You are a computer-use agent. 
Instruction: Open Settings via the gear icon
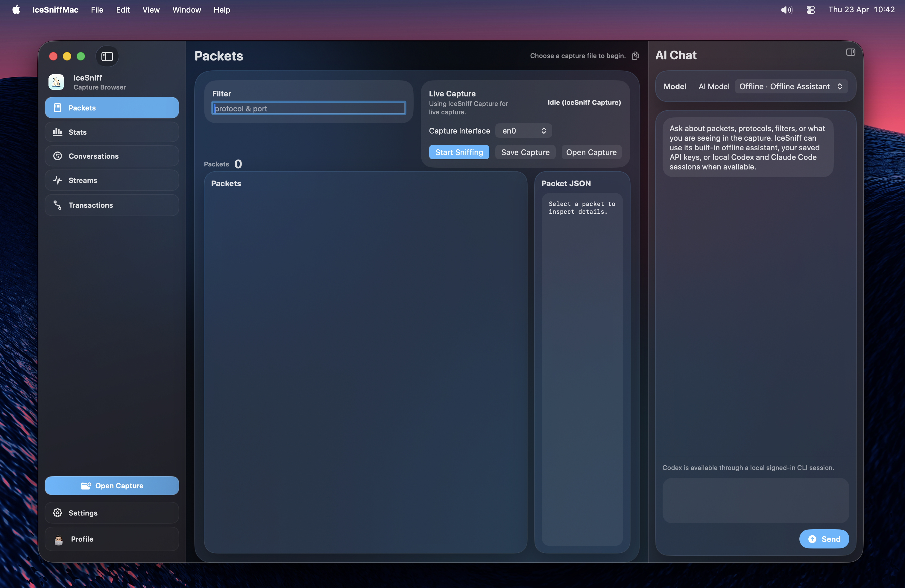coord(58,513)
